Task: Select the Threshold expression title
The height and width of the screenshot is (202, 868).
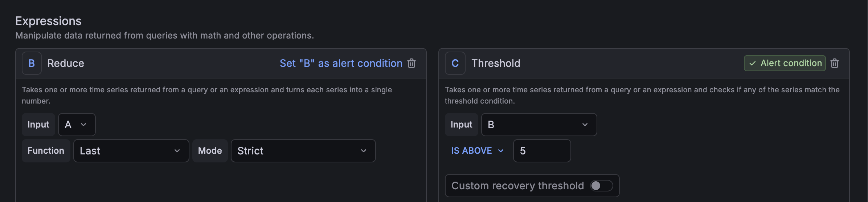Action: (x=496, y=63)
